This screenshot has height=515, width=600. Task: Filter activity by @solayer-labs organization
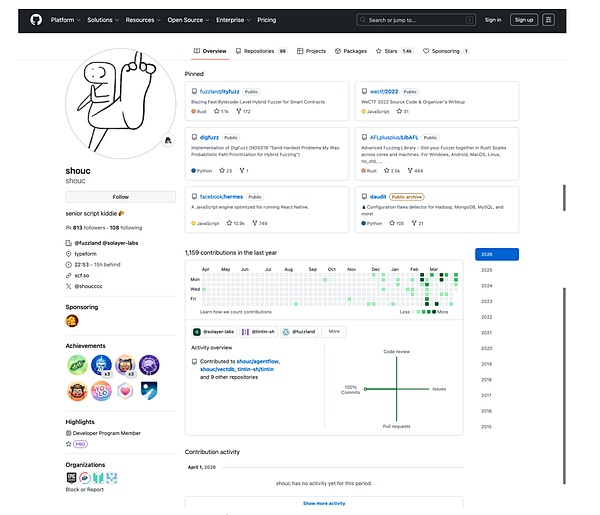click(x=213, y=331)
